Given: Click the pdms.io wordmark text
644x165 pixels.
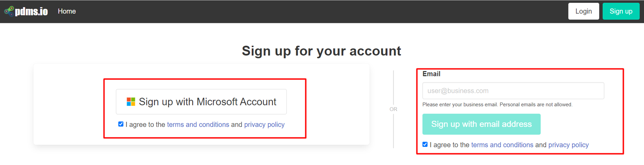Looking at the screenshot, I should [x=31, y=11].
